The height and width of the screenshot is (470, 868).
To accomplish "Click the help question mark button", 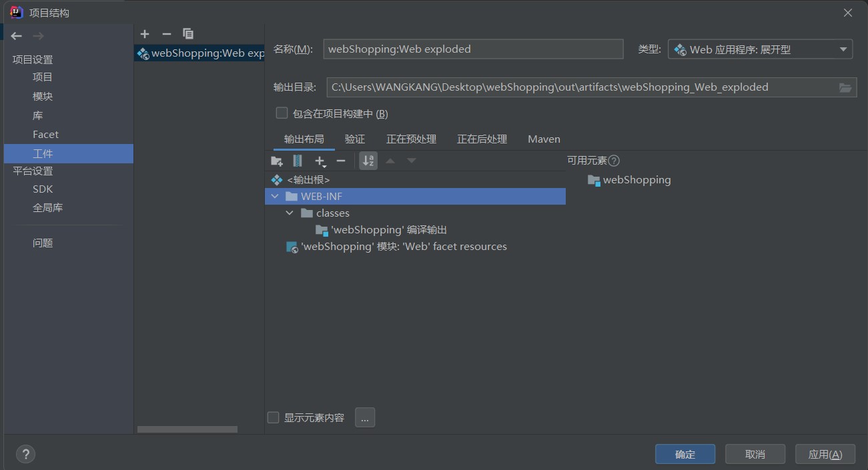I will (25, 454).
